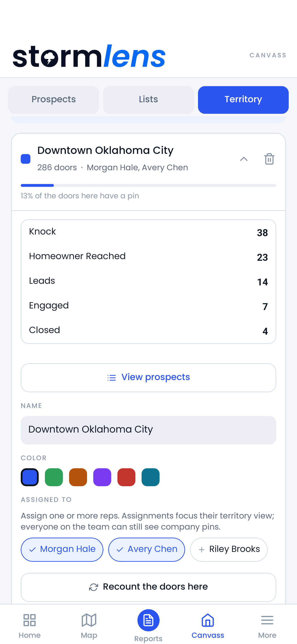This screenshot has width=297, height=644.
Task: Assign Riley Brooks to the territory
Action: [x=229, y=550]
